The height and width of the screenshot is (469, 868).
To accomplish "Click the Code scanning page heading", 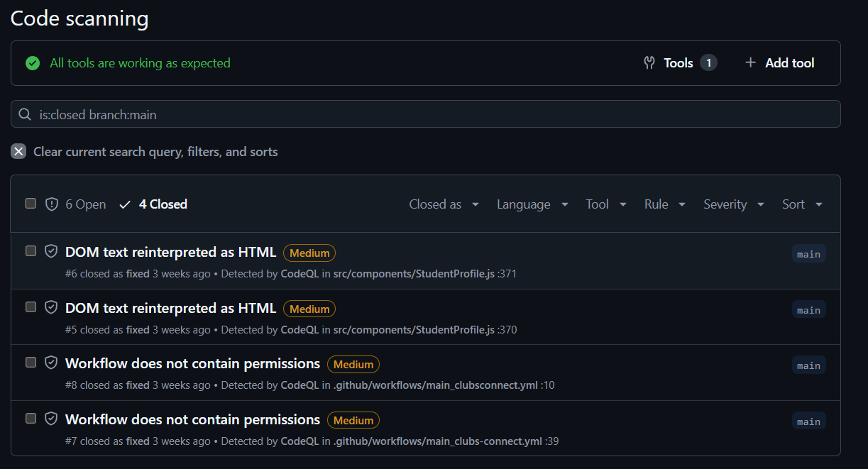I will 79,18.
